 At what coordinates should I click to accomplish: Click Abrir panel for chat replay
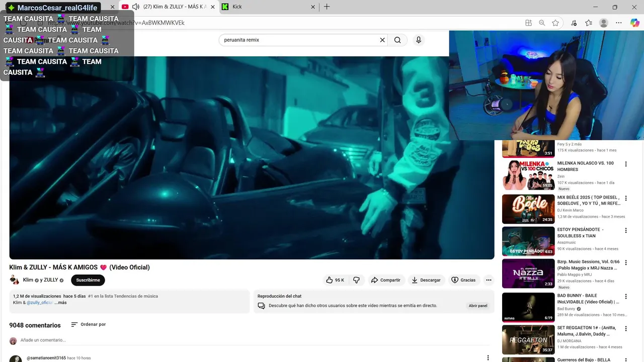point(478,306)
